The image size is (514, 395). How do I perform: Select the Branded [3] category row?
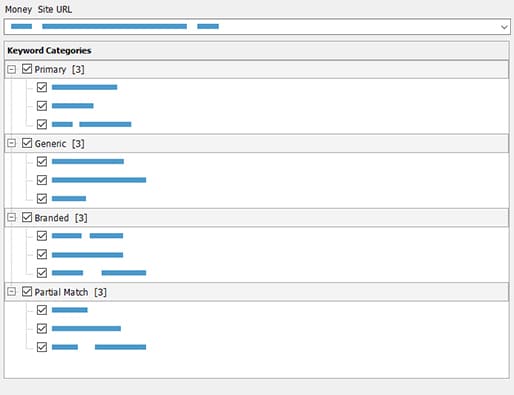coord(257,218)
